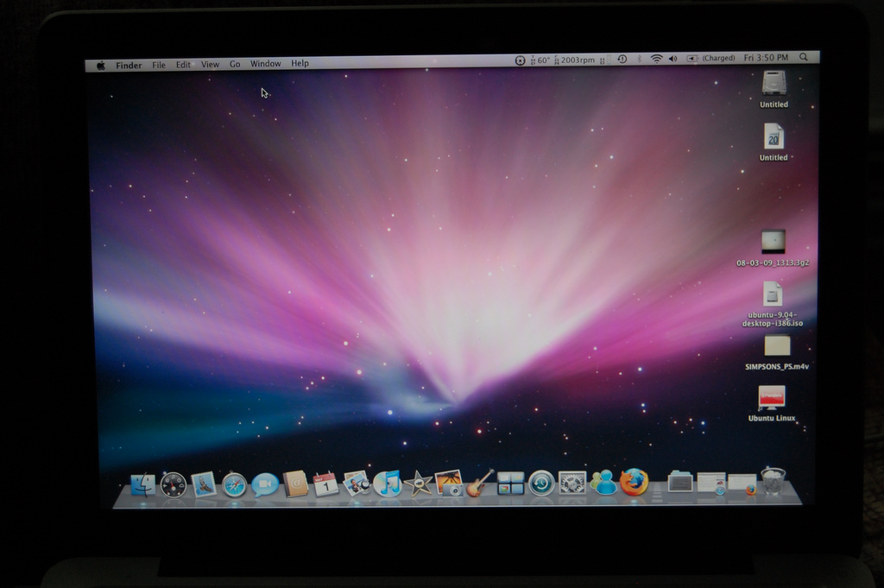Open iCal calendar in the Dock
The image size is (884, 588).
point(325,485)
